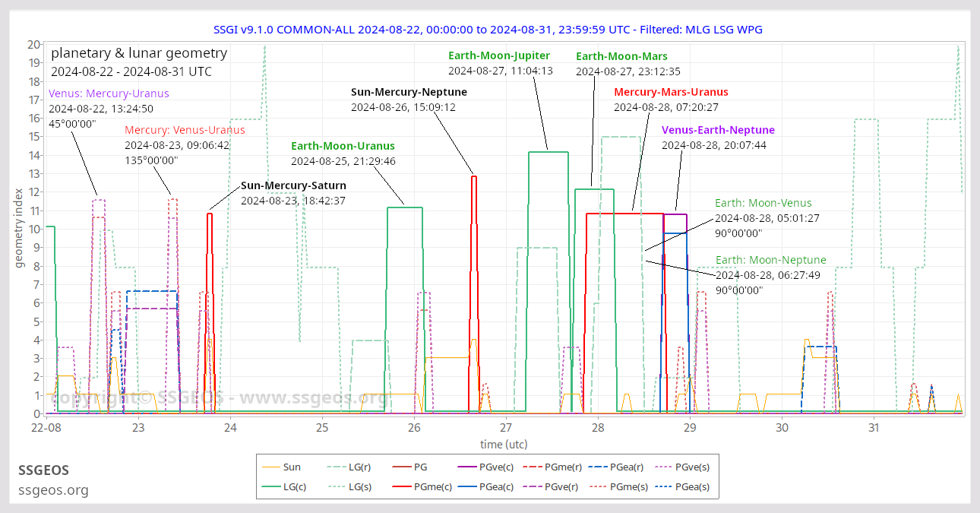Click the SSGEOS logo text
This screenshot has height=513, width=980.
(43, 470)
